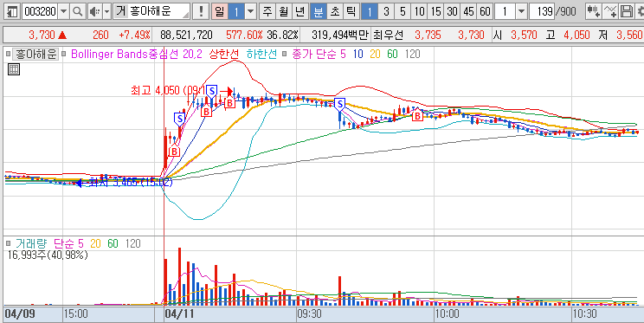Select the 분 minute chart button
This screenshot has height=323, width=644.
point(319,11)
